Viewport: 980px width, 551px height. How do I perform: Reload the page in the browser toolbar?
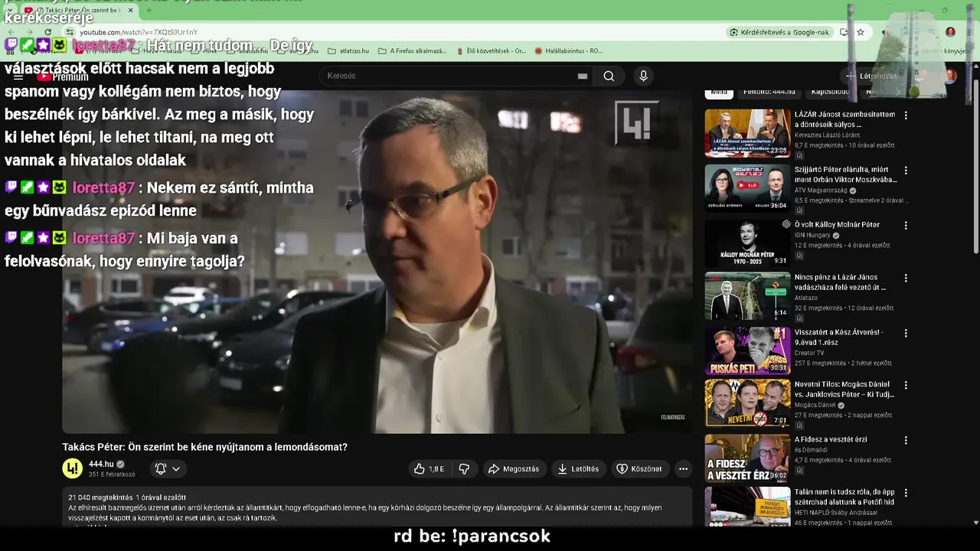click(x=47, y=32)
